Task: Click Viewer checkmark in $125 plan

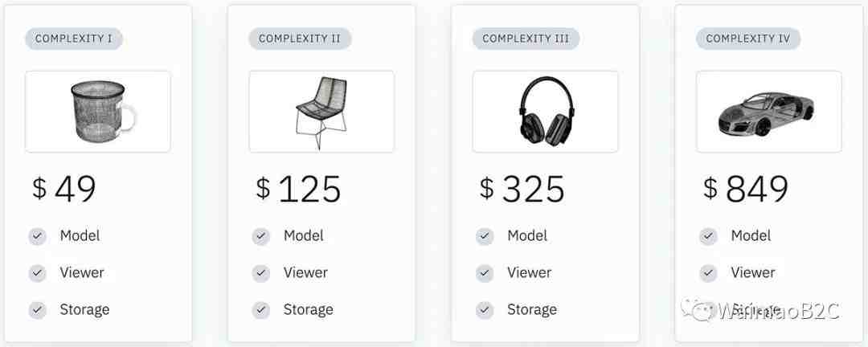Action: click(x=260, y=273)
